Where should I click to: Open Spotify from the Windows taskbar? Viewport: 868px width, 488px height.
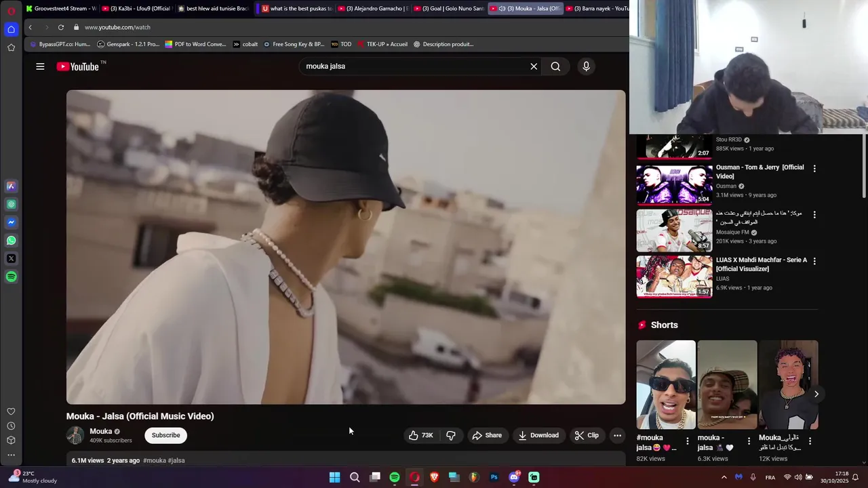395,477
